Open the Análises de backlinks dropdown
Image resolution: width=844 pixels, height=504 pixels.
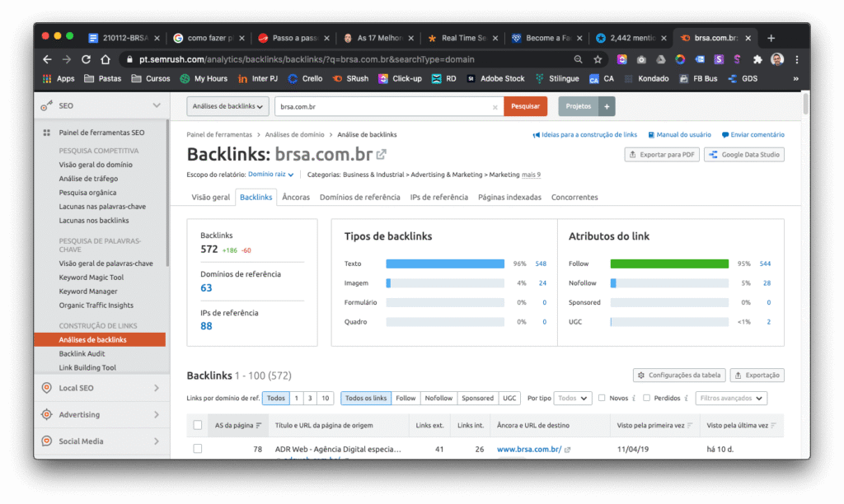coord(227,106)
